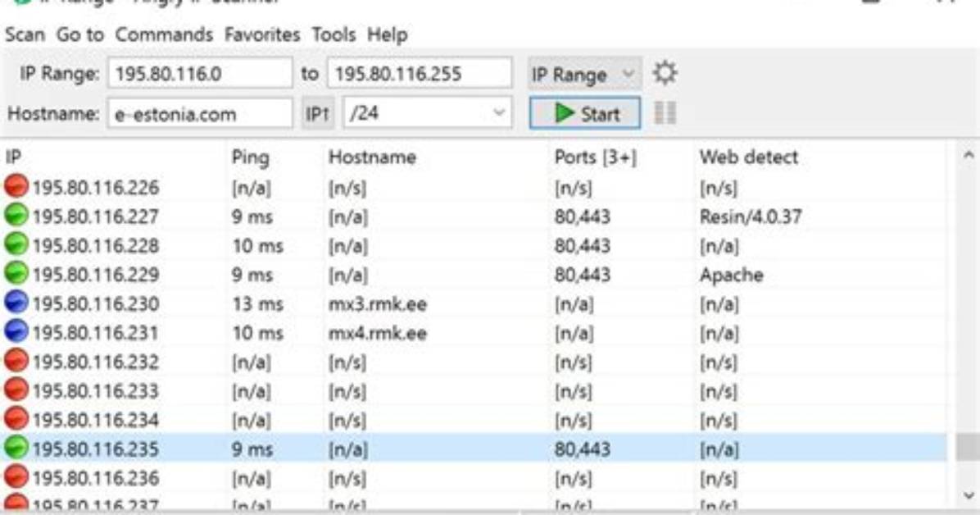Select IP address 195.80.116.235
This screenshot has height=515, width=980.
96,449
